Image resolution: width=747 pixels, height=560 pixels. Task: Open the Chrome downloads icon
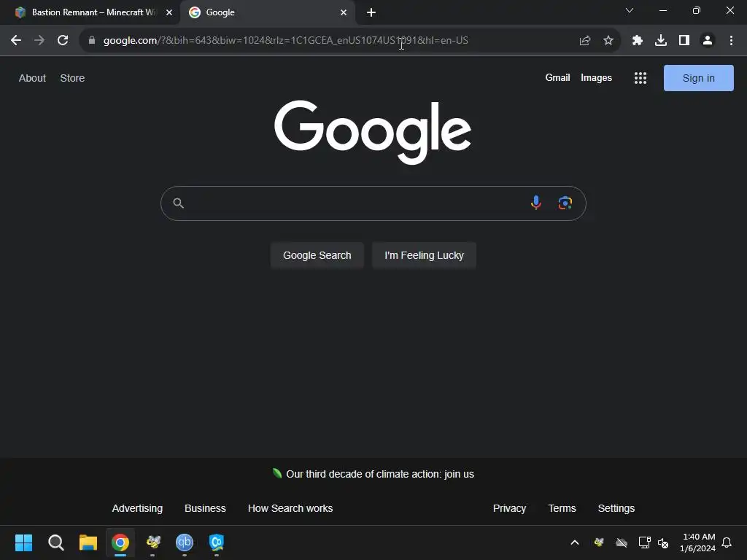pyautogui.click(x=661, y=41)
